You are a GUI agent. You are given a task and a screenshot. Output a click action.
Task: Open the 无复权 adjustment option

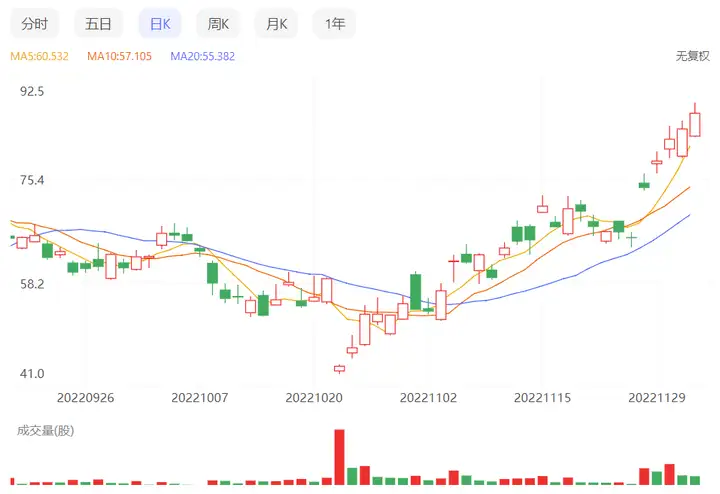pos(692,56)
